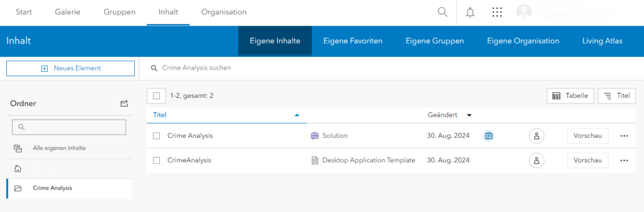Select the Crime Analysis folder
Viewport: 644px width, 212px height.
pos(69,188)
